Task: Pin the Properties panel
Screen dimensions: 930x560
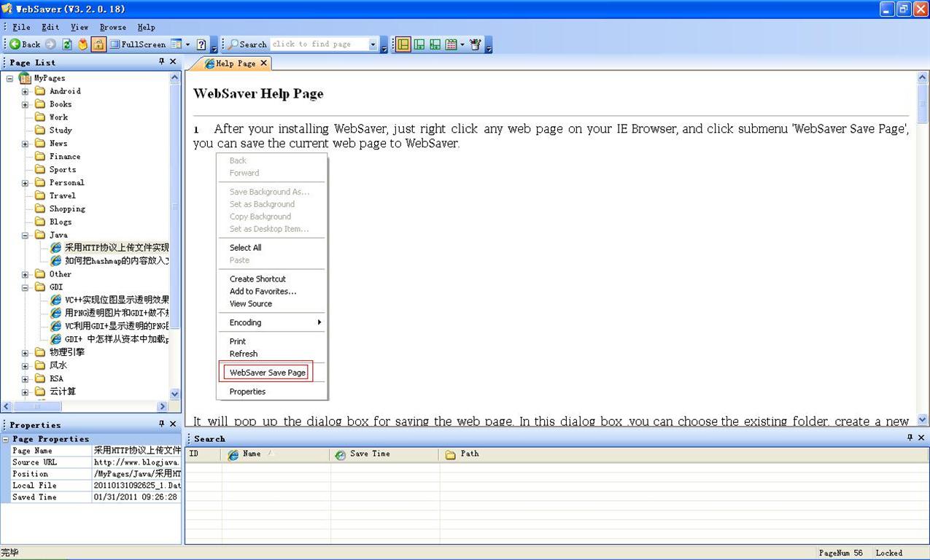Action: tap(162, 424)
